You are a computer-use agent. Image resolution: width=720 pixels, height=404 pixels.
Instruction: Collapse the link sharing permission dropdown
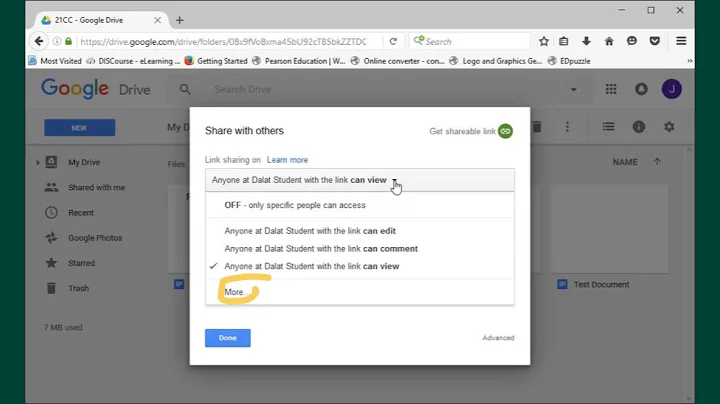point(360,180)
